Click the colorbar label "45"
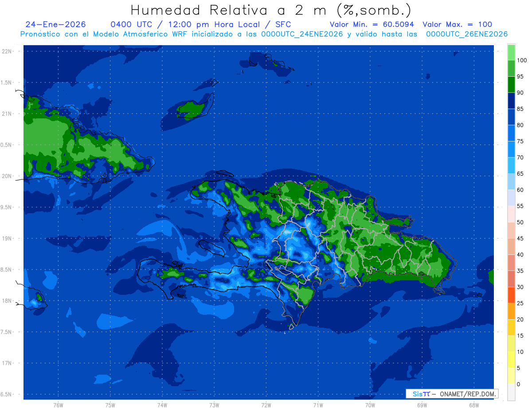 point(520,239)
